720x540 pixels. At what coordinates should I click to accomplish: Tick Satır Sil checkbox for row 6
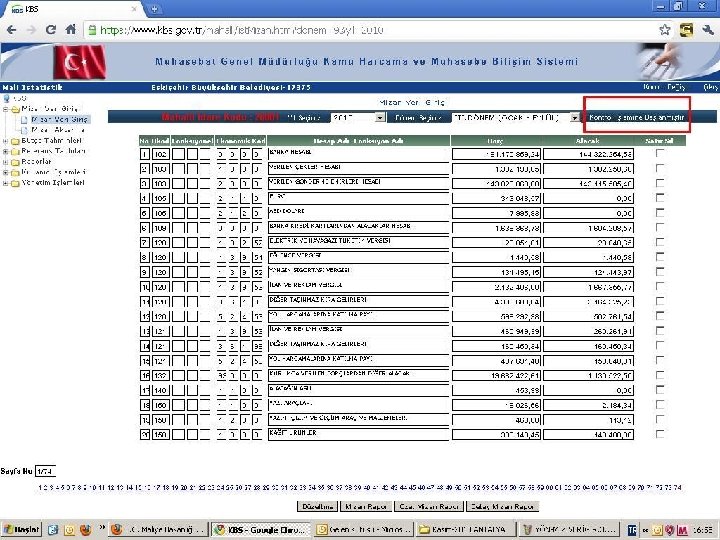660,227
